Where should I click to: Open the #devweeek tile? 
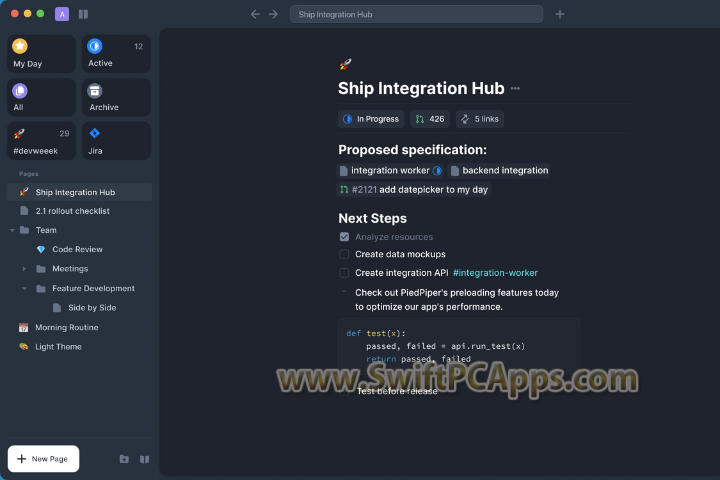point(42,141)
